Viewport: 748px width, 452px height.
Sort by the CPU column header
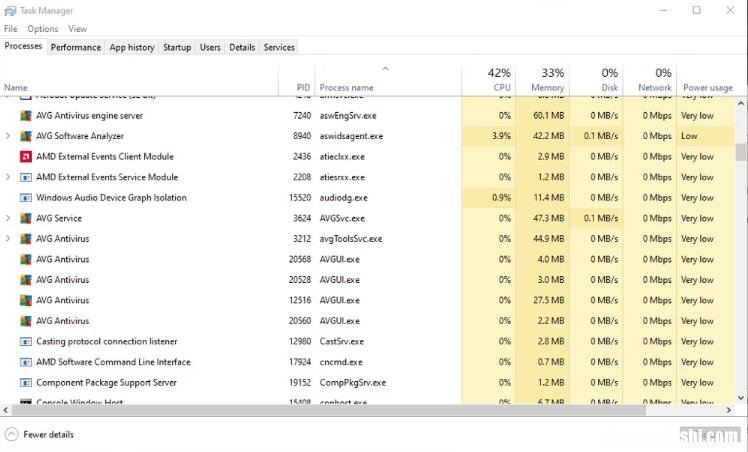(488, 80)
